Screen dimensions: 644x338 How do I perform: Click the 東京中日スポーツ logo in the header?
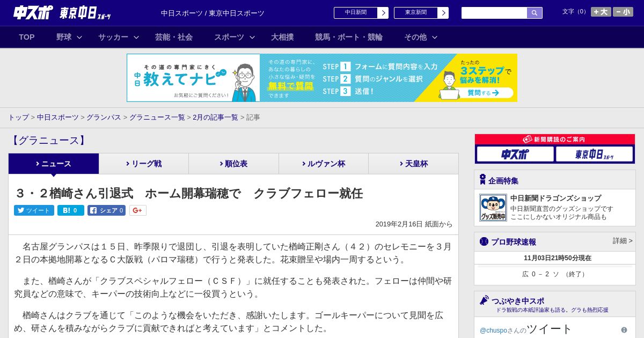tap(85, 13)
